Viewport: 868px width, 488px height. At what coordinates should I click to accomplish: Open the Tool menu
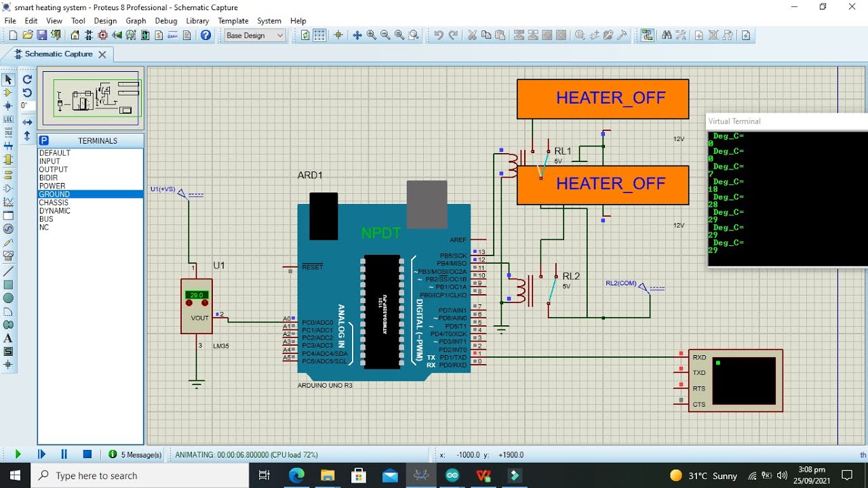click(78, 21)
